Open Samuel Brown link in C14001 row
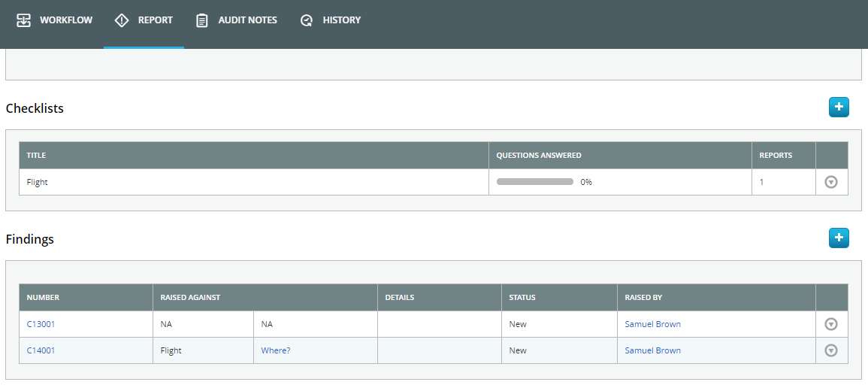Image resolution: width=868 pixels, height=388 pixels. pos(652,350)
